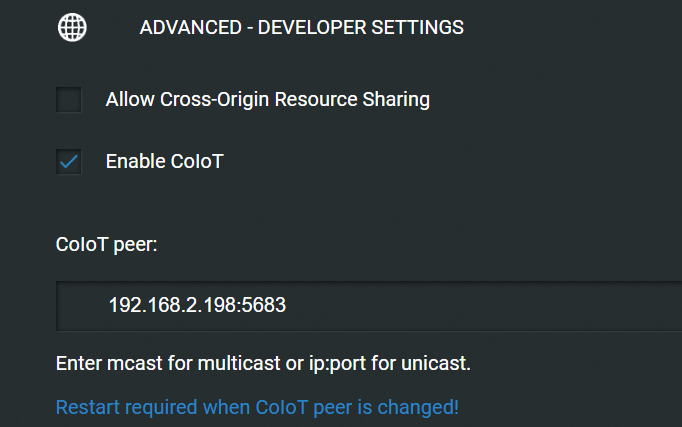This screenshot has height=427, width=682.
Task: Click the globe icon beside Developer Settings
Action: (x=72, y=27)
